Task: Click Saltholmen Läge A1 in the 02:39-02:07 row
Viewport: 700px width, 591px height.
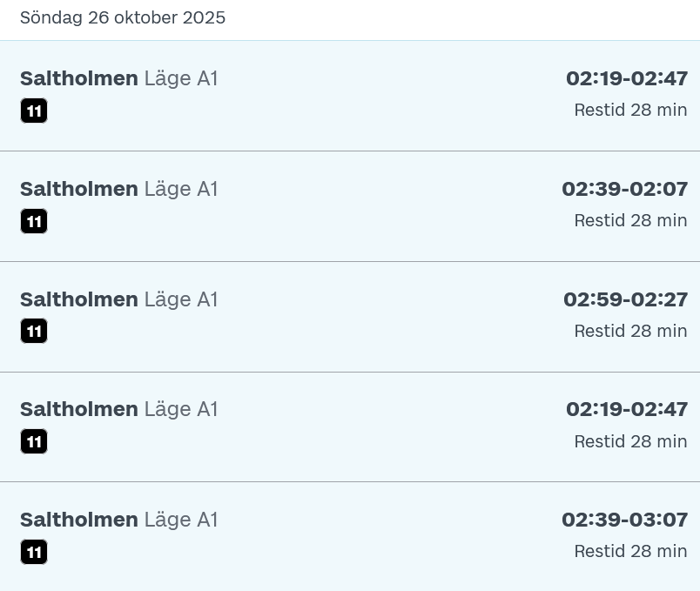Action: (119, 189)
